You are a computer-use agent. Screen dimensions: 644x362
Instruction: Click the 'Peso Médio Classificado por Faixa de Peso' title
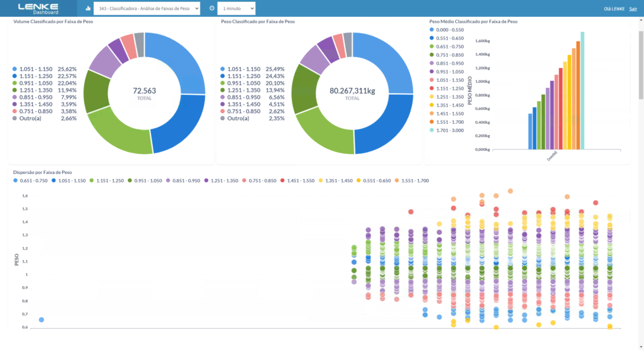(x=473, y=21)
